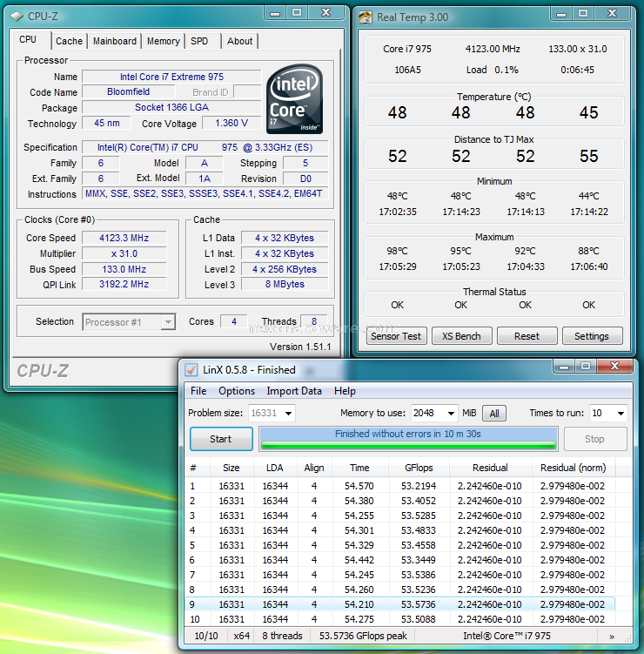The image size is (644, 654).
Task: Click the Residual (norm) column header
Action: (x=574, y=468)
